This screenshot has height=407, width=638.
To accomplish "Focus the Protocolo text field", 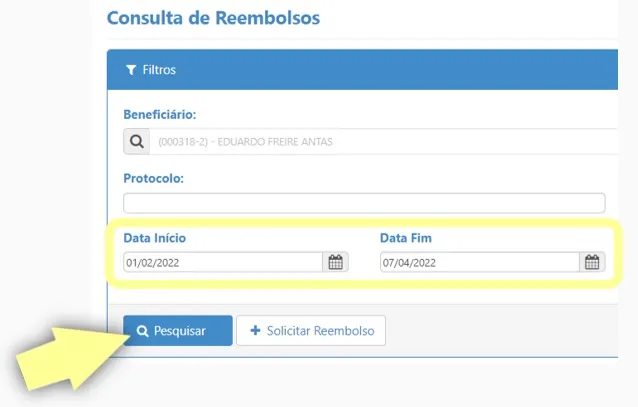I will (364, 203).
